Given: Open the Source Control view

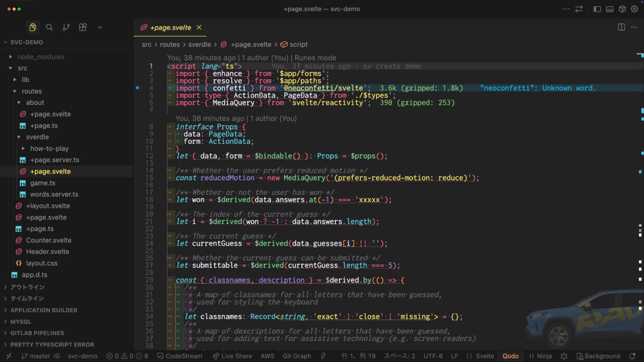Looking at the screenshot, I should point(66,27).
